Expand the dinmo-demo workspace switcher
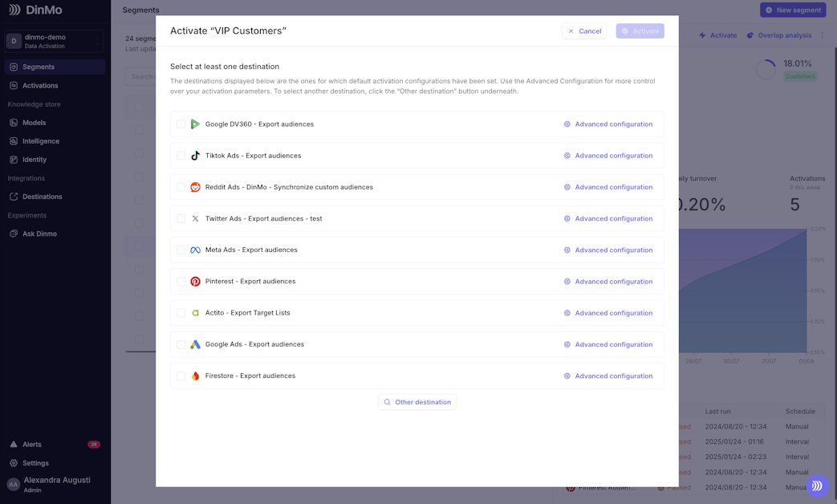The image size is (837, 504). [54, 41]
